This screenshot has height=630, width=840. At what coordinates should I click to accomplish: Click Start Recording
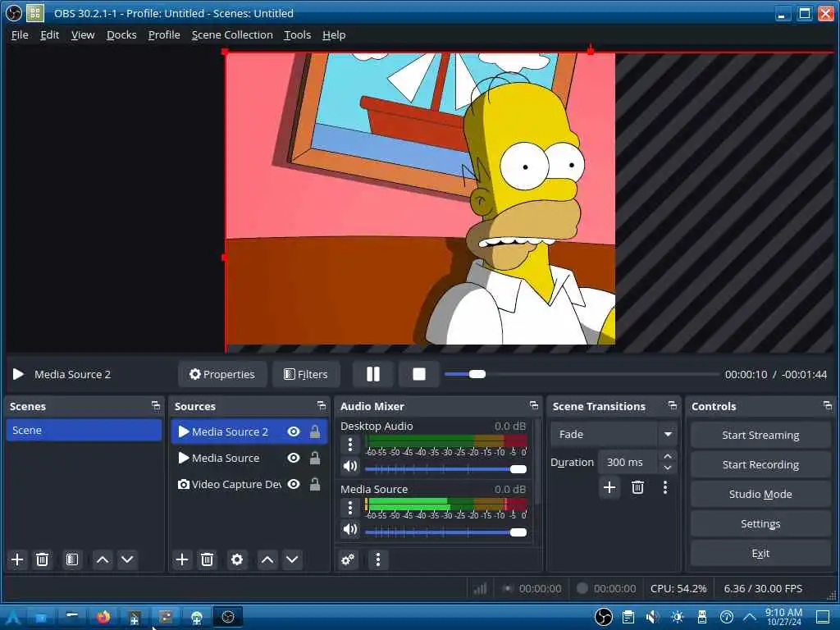[x=760, y=464]
